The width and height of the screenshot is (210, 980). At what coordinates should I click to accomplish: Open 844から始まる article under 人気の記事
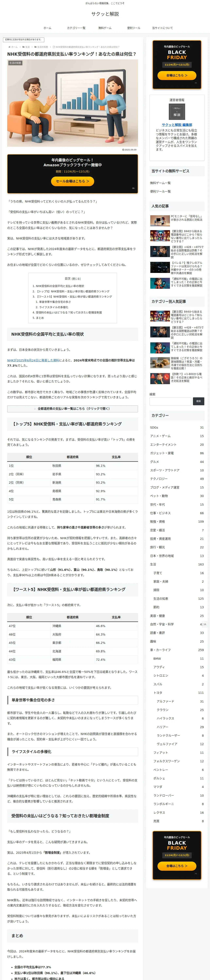point(177,236)
